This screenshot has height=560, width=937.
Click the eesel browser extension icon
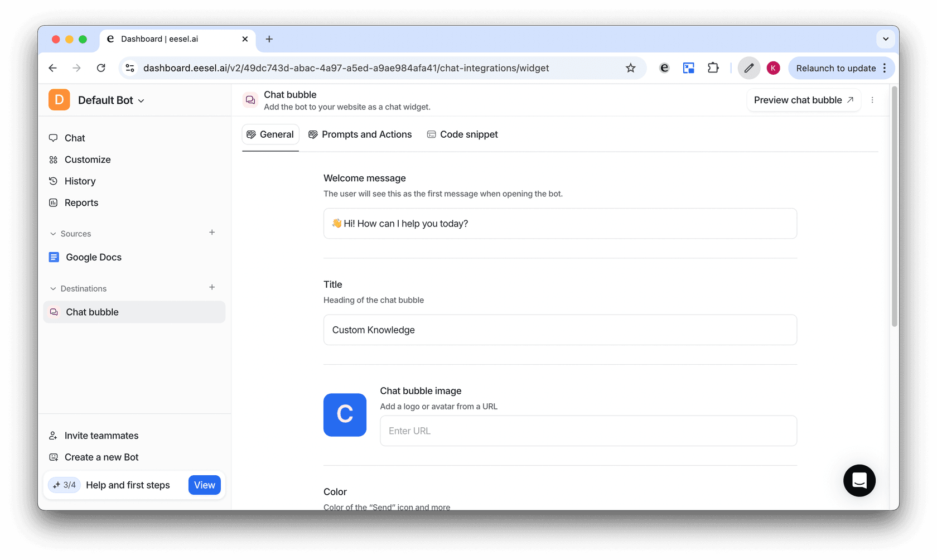tap(664, 68)
